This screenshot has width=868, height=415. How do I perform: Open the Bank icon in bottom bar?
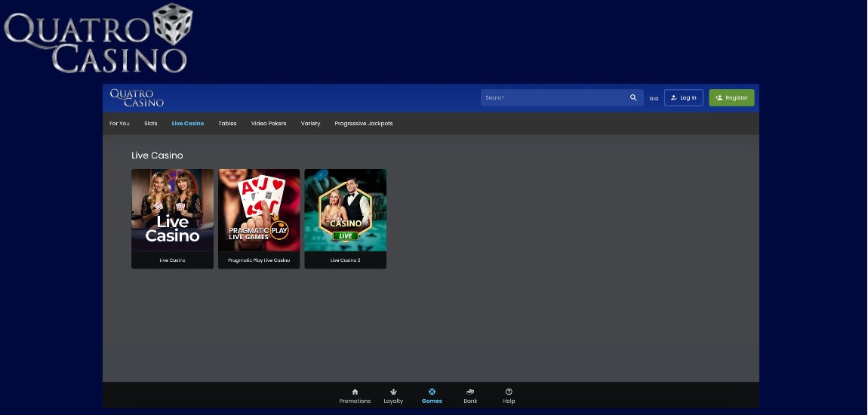pos(470,392)
